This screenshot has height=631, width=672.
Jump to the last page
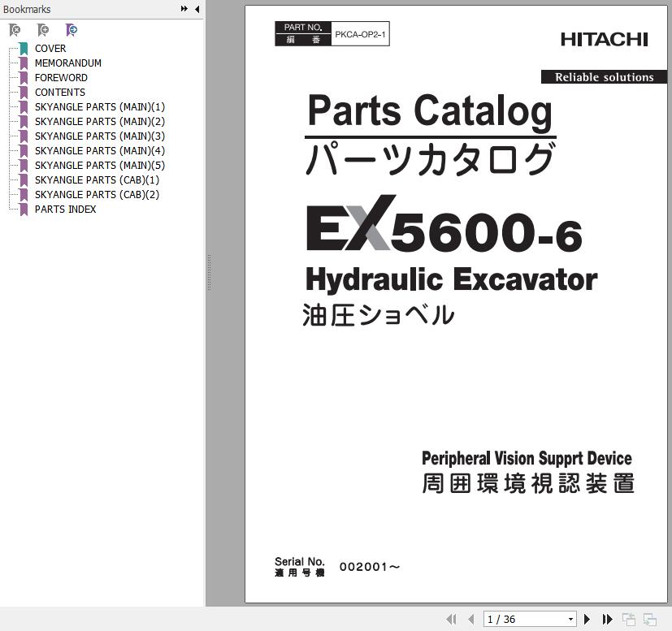607,619
